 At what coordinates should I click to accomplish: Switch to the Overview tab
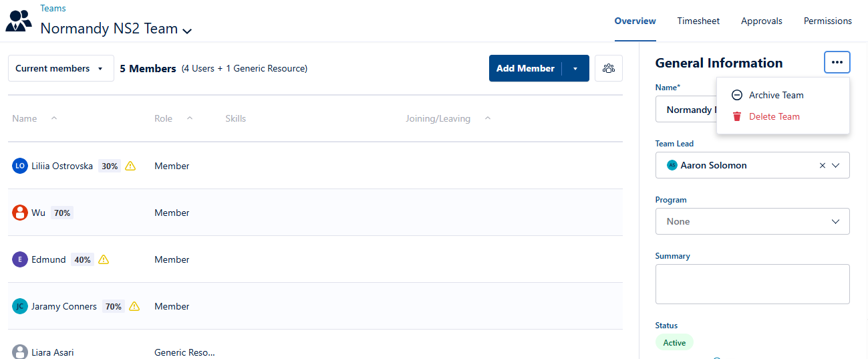(x=635, y=21)
